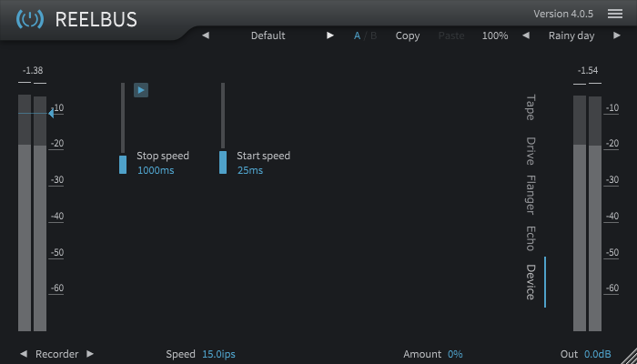Click the ReelBus power bypass icon
This screenshot has height=364, width=637.
tap(30, 19)
